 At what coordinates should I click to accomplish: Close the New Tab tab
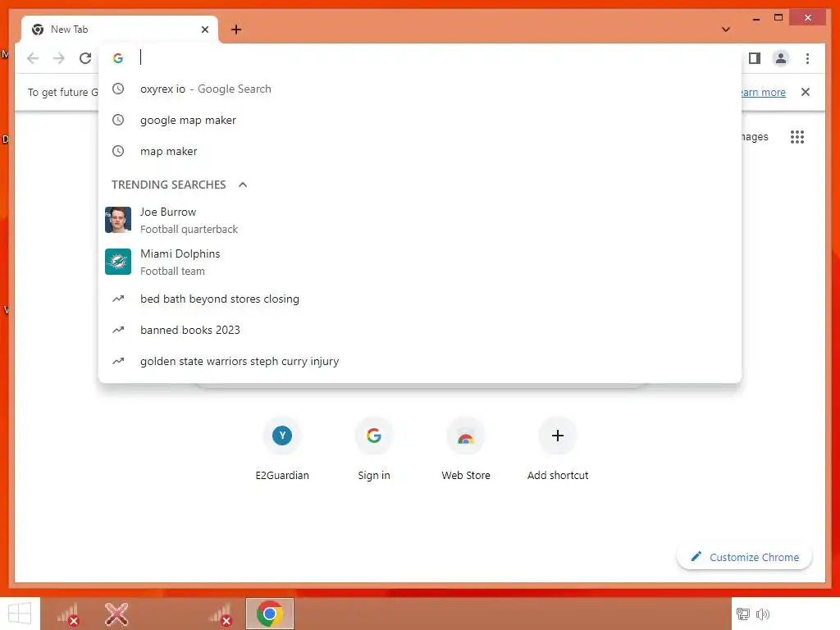pos(204,30)
